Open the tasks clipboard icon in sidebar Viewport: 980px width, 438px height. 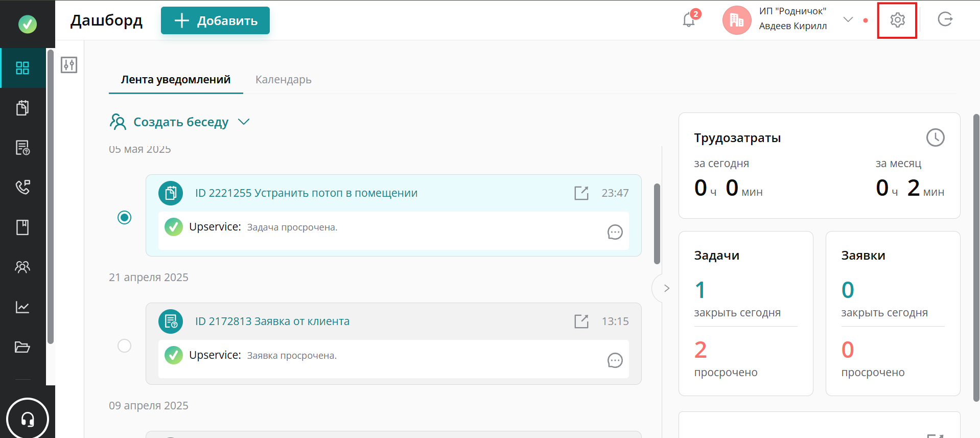22,108
